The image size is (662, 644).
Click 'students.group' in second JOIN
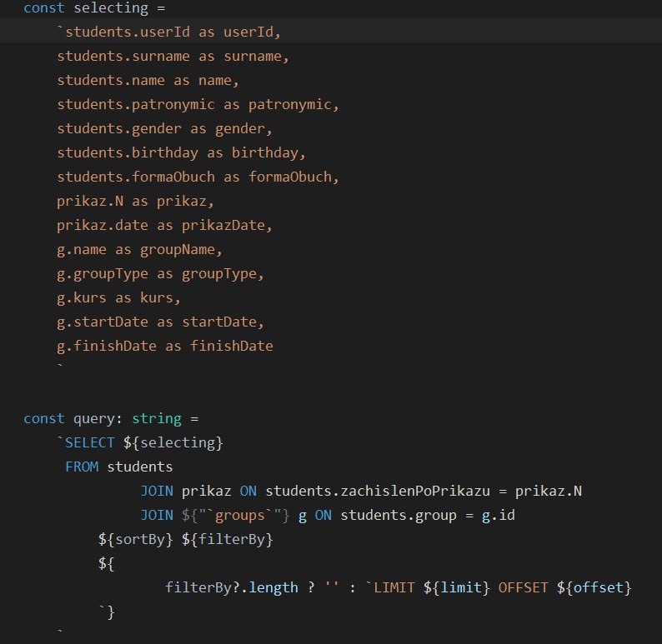(x=399, y=515)
